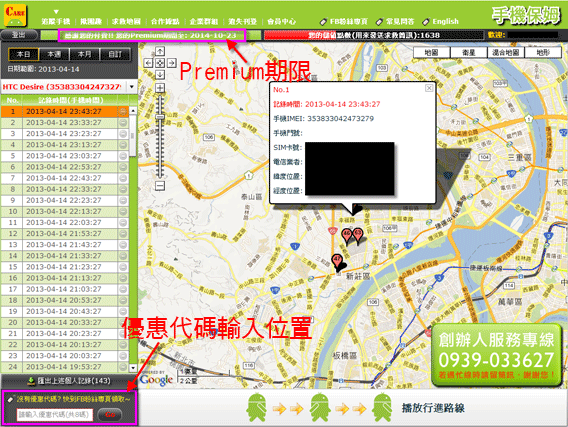Select record row 24 at 19:53:27
Image resolution: width=568 pixels, height=427 pixels.
(64, 367)
